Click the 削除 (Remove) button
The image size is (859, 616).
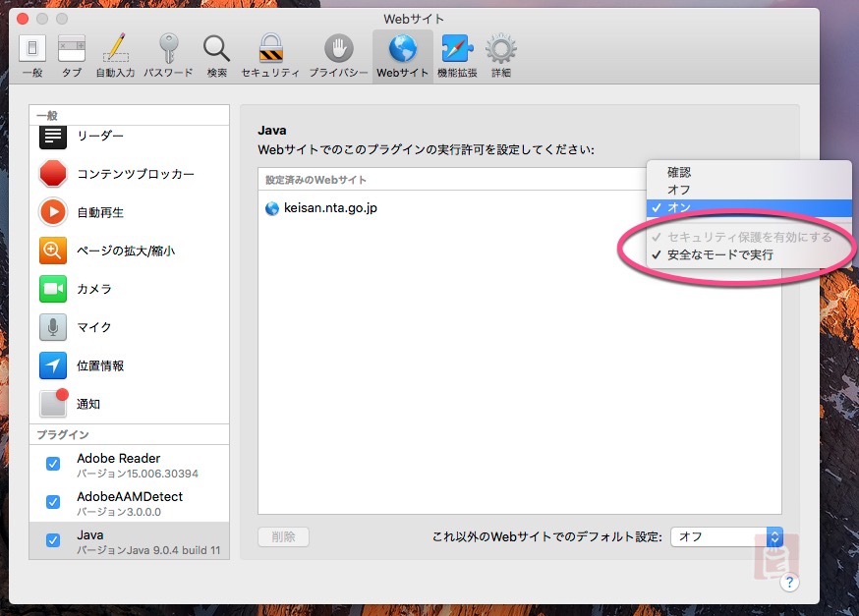pyautogui.click(x=283, y=536)
